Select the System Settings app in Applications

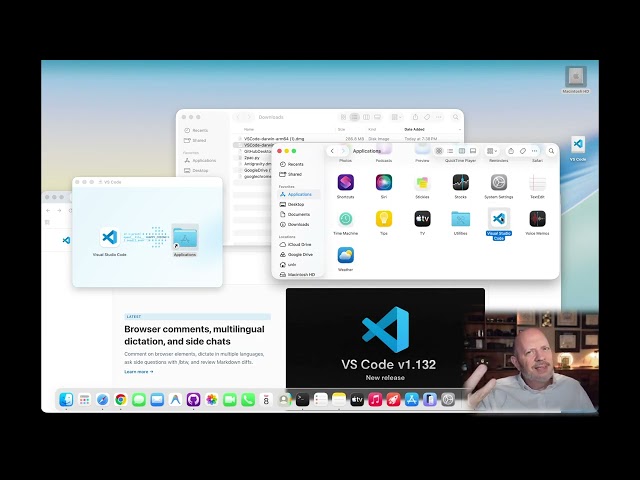coord(498,182)
